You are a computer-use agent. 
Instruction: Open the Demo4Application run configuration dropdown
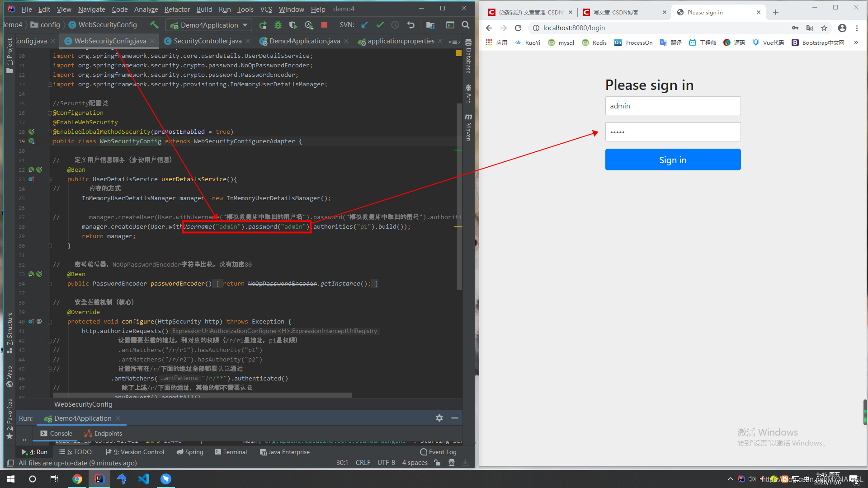tap(209, 25)
